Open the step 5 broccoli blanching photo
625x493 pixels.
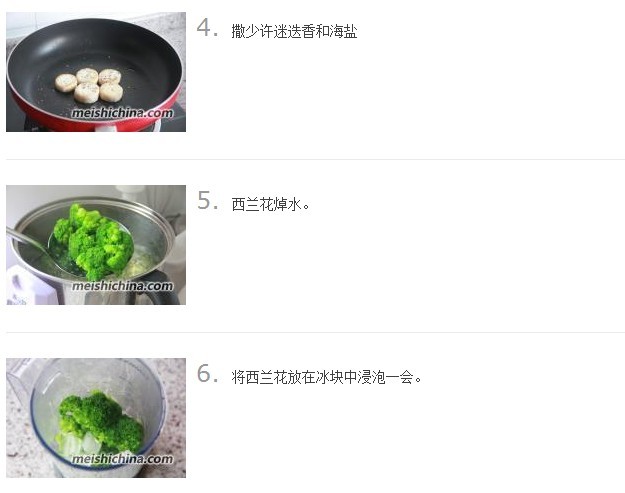tap(96, 245)
